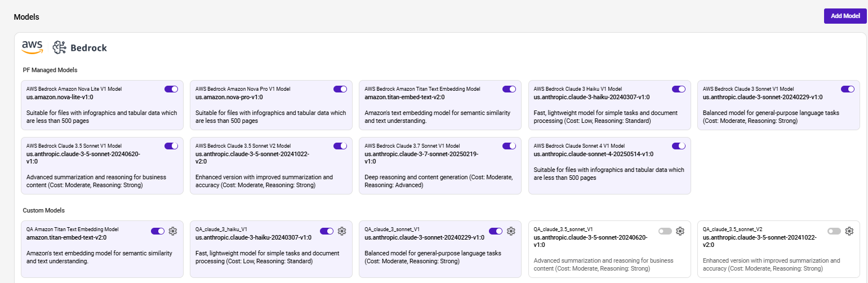Click the Add Model button
Screen dimensions: 868x283
[x=845, y=16]
